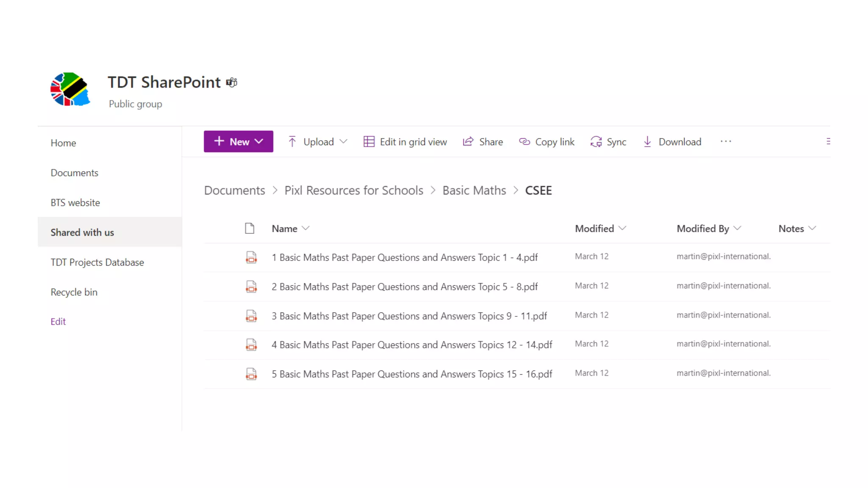Image resolution: width=868 pixels, height=488 pixels.
Task: Open view options icon at far right
Action: point(828,141)
